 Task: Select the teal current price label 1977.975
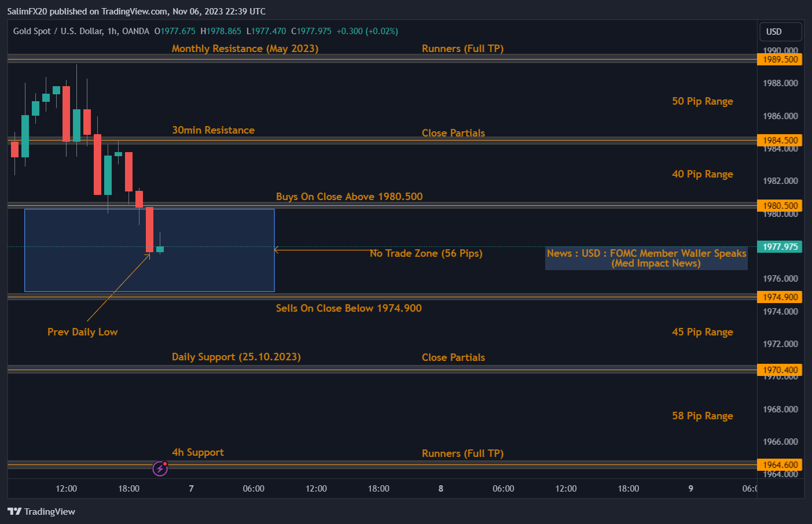780,246
